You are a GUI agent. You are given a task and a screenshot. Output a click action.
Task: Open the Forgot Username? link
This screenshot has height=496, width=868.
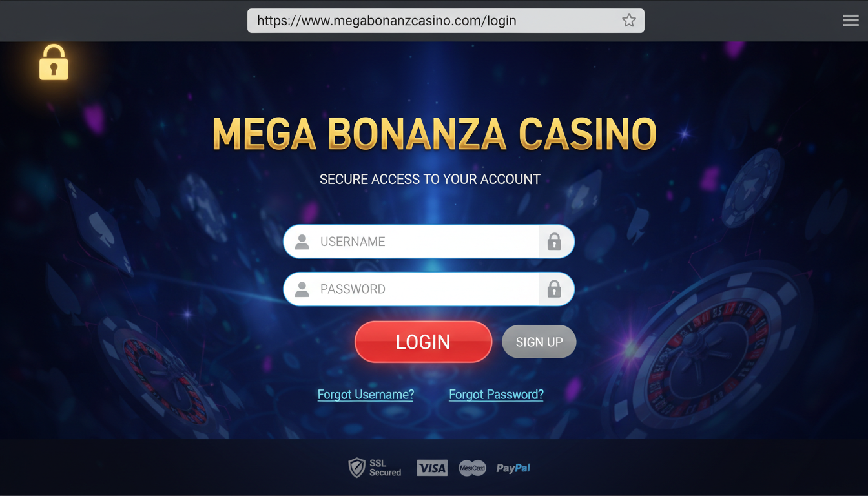(366, 395)
